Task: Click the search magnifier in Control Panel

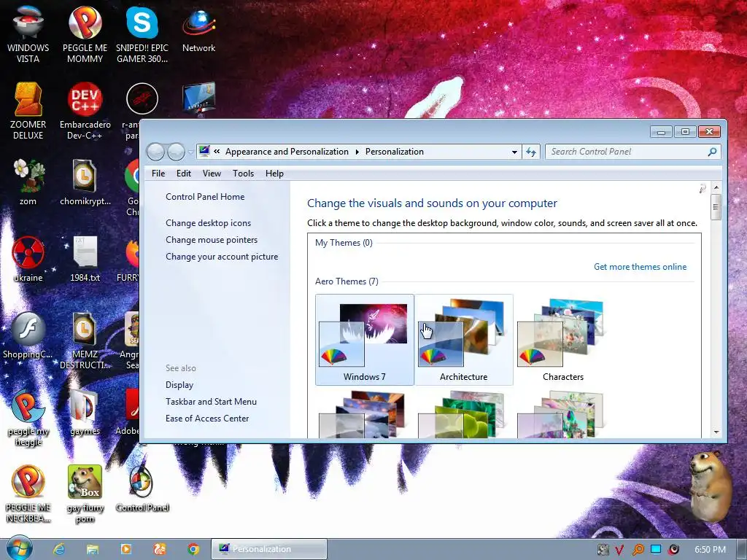Action: (712, 152)
